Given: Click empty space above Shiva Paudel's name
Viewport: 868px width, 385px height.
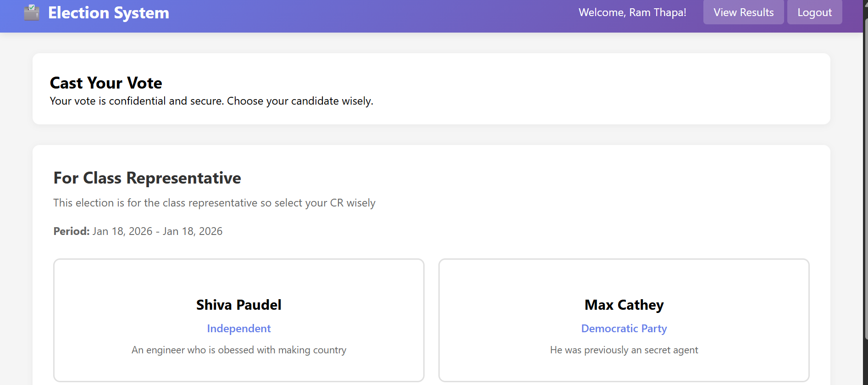Looking at the screenshot, I should pyautogui.click(x=239, y=278).
